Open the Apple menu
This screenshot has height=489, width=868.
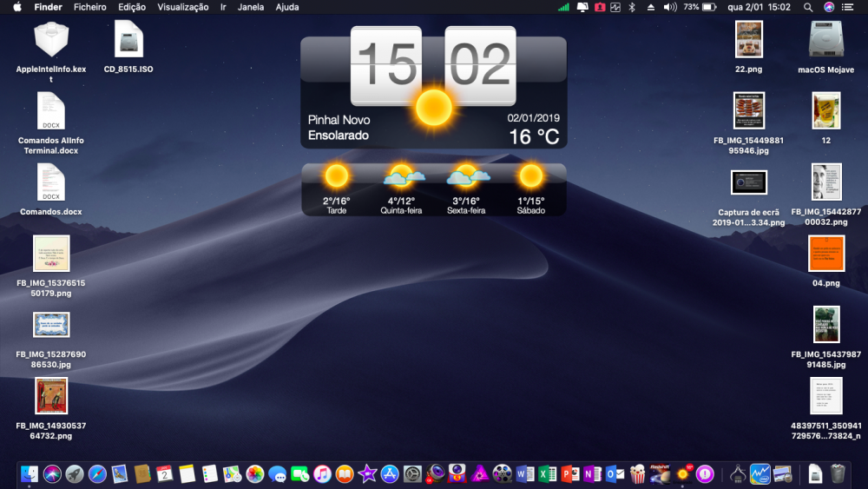(x=17, y=7)
